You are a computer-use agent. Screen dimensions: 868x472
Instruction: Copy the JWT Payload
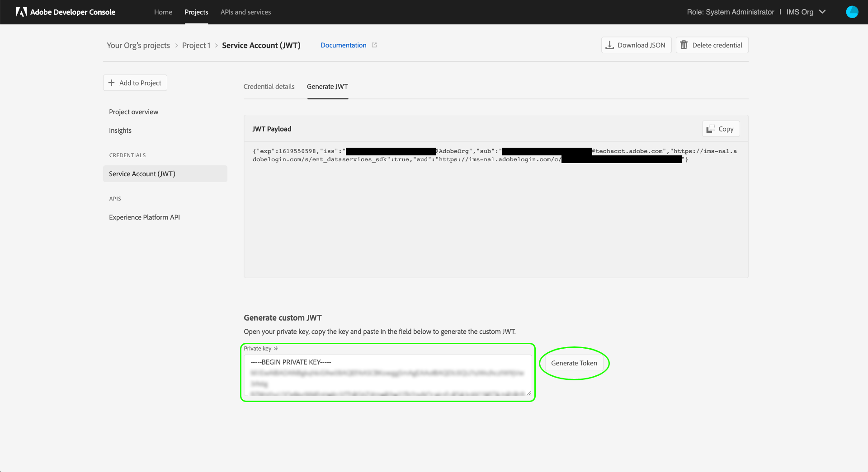click(721, 129)
